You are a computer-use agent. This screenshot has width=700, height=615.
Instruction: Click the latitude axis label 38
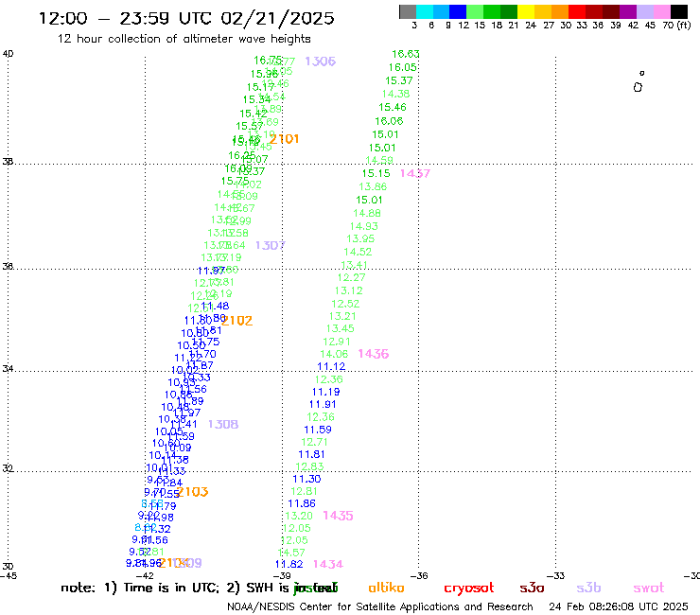pos(8,161)
